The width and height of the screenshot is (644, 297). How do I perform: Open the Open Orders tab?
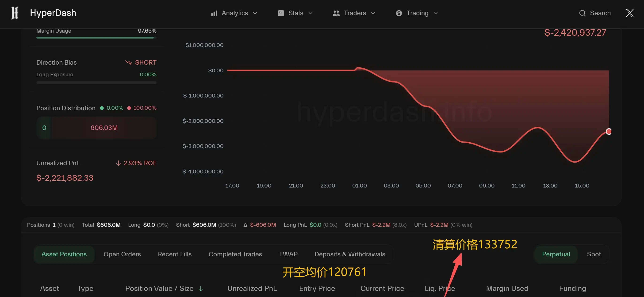point(122,254)
